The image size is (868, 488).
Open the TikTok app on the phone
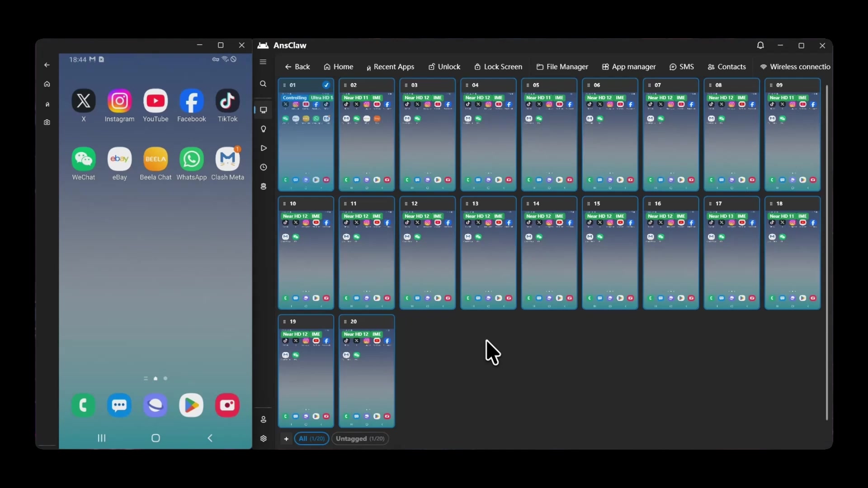click(x=227, y=101)
